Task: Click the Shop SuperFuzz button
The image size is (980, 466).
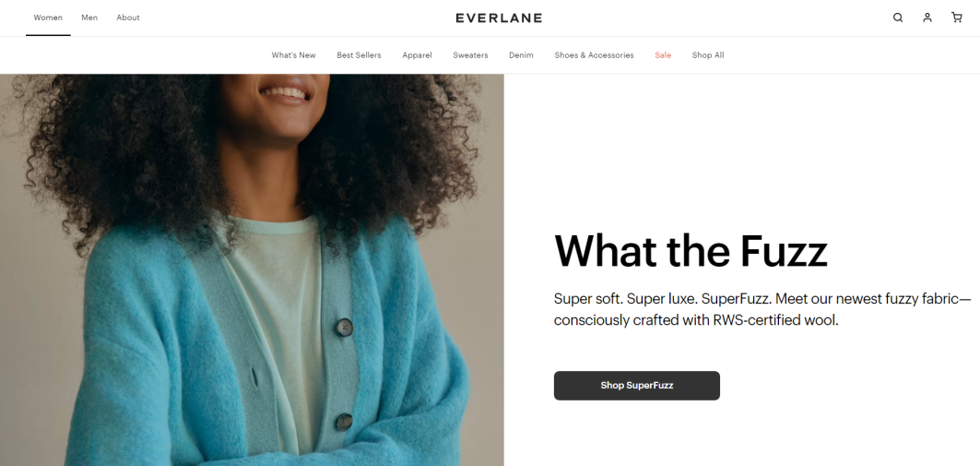Action: [x=637, y=386]
